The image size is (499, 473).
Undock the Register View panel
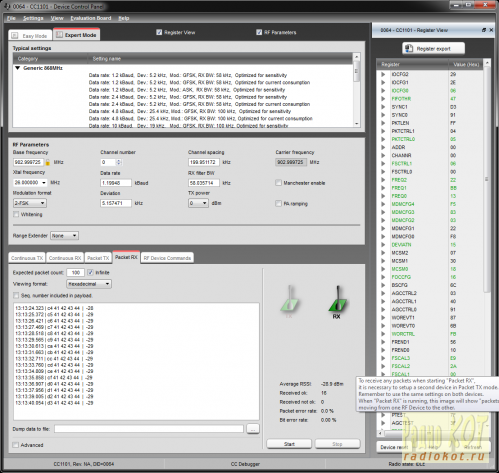click(x=484, y=30)
